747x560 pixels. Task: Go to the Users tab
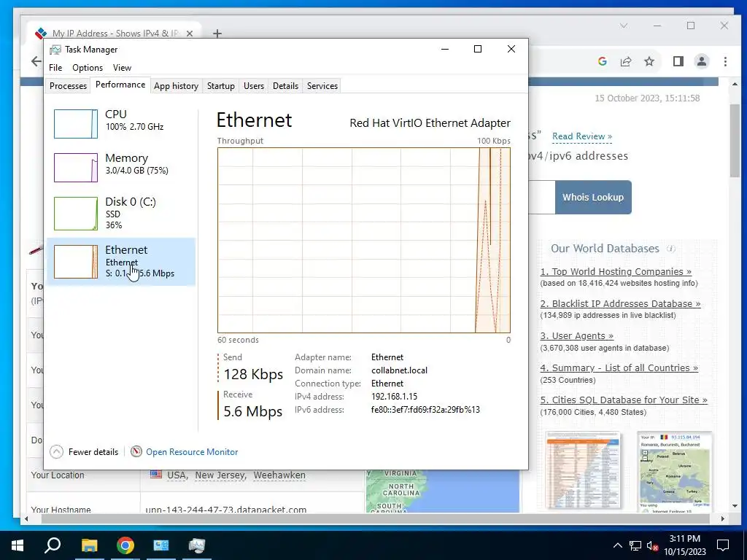[253, 86]
